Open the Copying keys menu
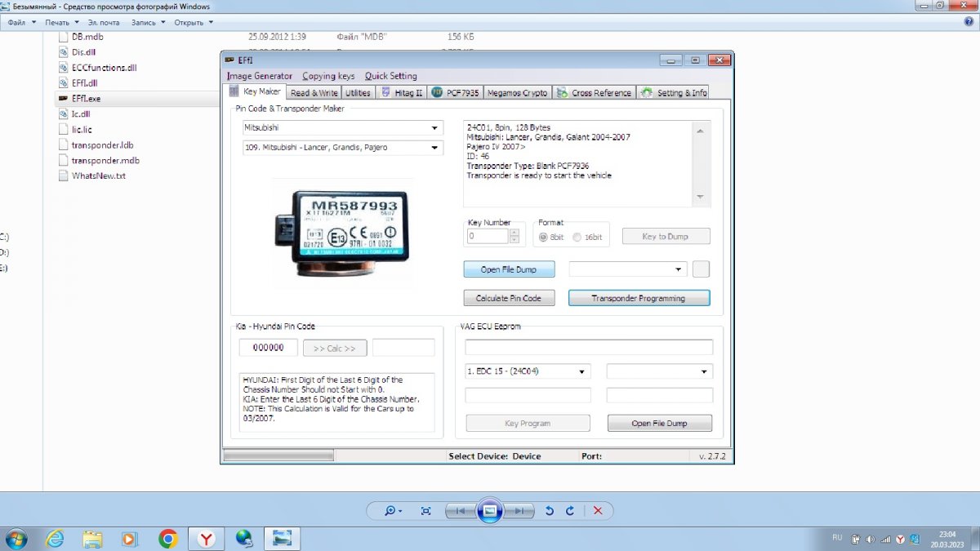 [x=328, y=76]
